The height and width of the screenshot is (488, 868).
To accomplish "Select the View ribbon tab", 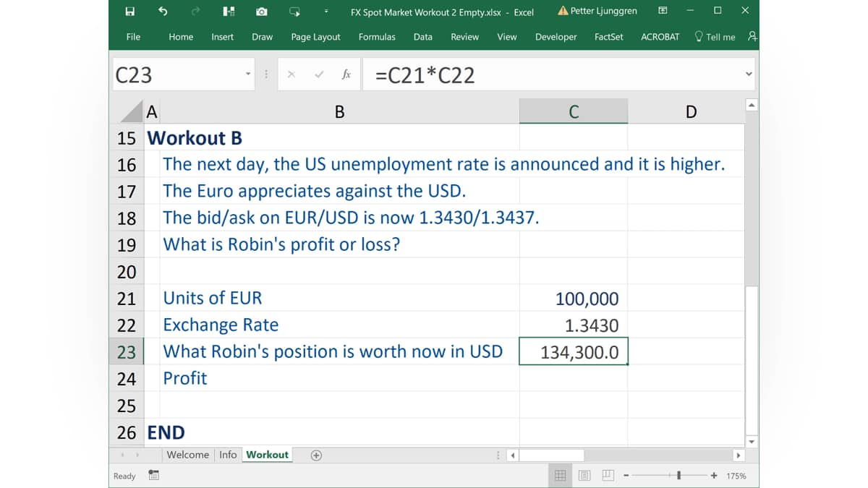I will (507, 37).
